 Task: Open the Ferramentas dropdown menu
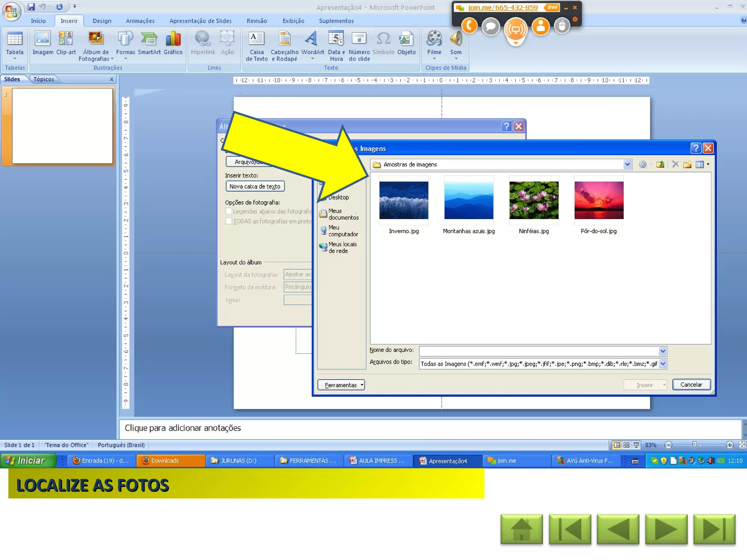click(341, 385)
